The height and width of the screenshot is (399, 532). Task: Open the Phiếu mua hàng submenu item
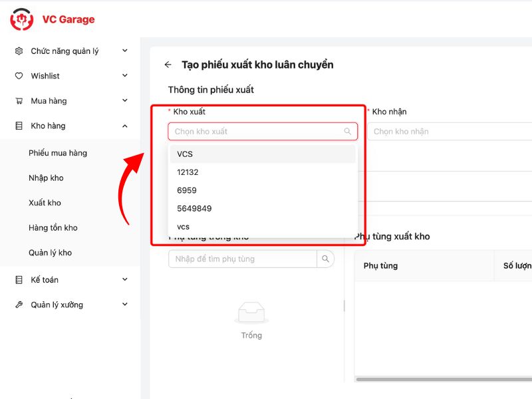(x=58, y=153)
